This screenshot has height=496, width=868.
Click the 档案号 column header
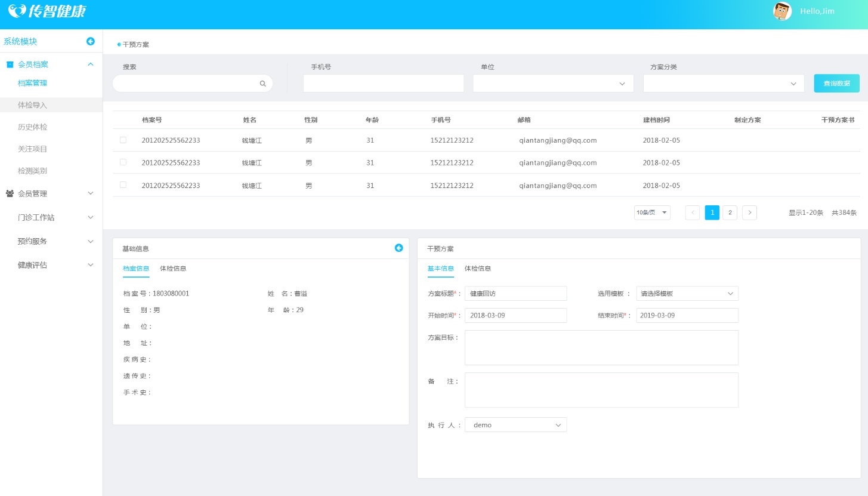[152, 120]
